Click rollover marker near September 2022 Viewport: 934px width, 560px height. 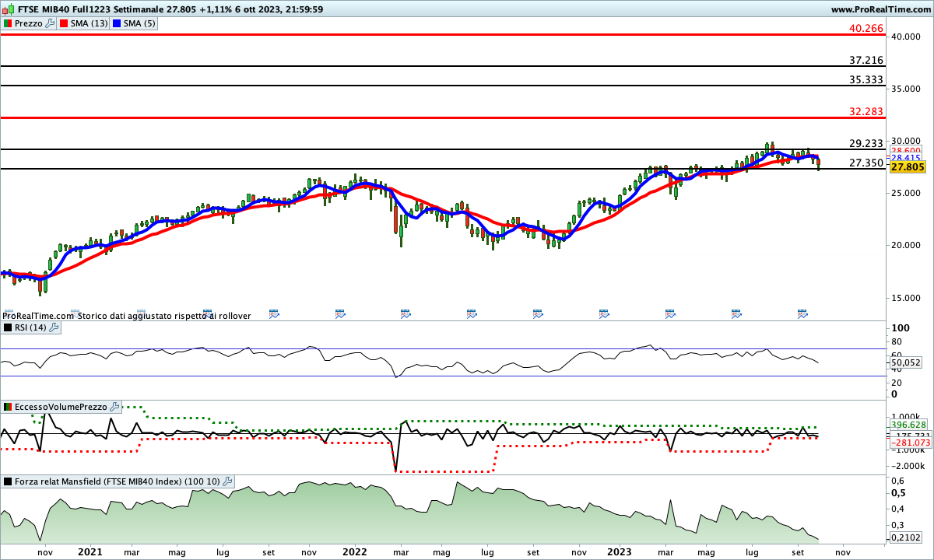[x=538, y=313]
